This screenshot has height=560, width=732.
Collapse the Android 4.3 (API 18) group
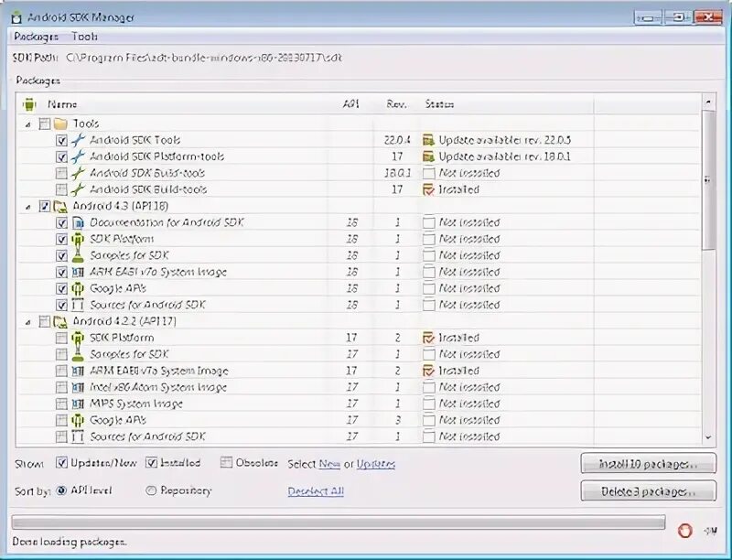tap(28, 207)
